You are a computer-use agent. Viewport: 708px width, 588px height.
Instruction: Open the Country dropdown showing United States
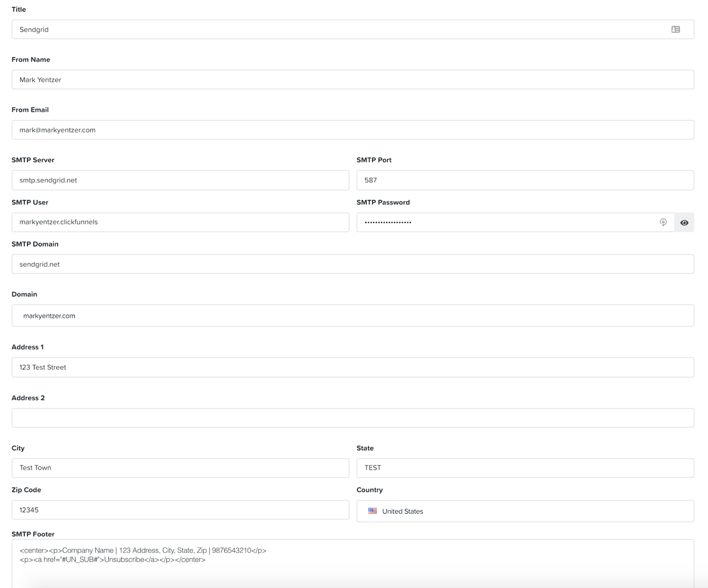pos(525,511)
